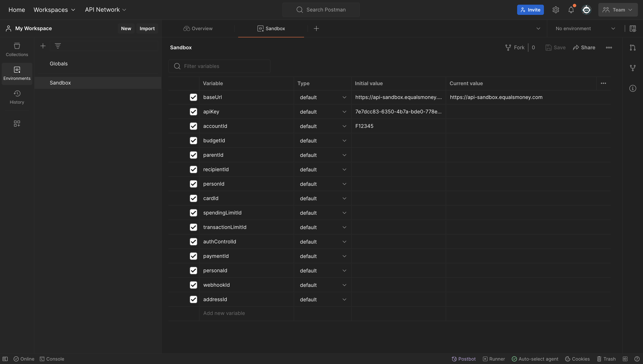Image resolution: width=643 pixels, height=364 pixels.
Task: Launch the Collection Runner
Action: [494, 358]
